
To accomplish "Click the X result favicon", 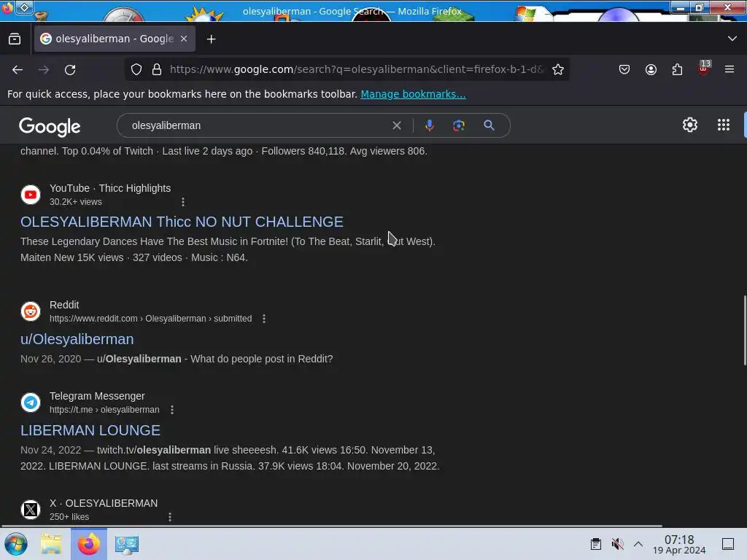I will pyautogui.click(x=31, y=510).
